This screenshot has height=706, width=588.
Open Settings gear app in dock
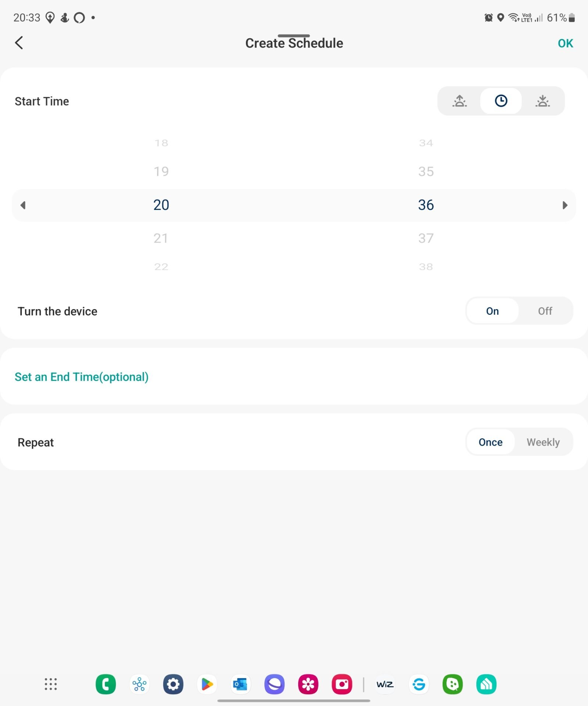pyautogui.click(x=173, y=684)
